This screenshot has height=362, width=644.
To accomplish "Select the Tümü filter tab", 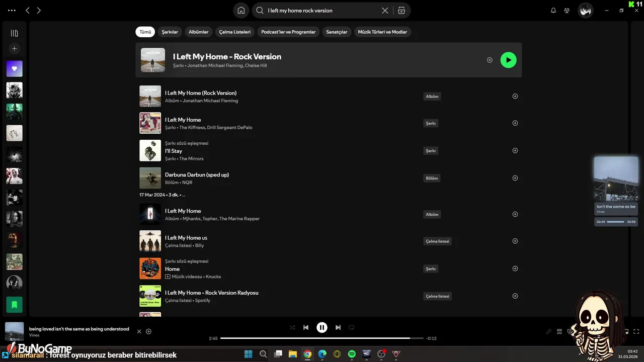I will [x=145, y=32].
